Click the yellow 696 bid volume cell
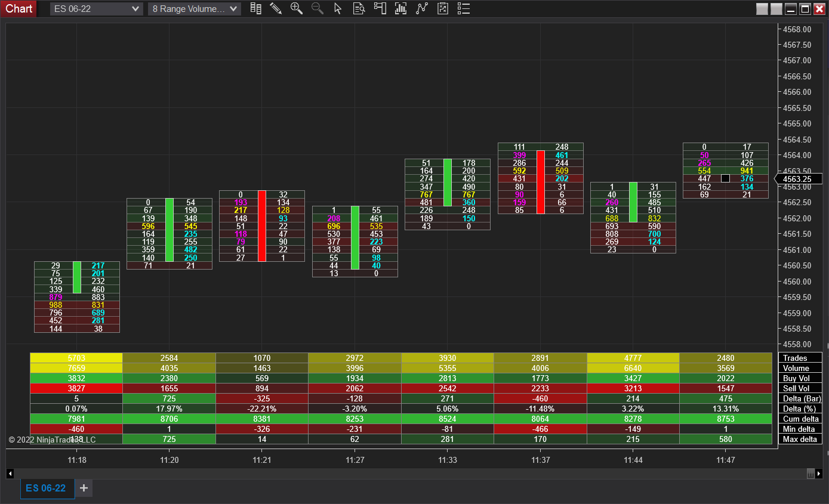829x504 pixels. coord(334,226)
